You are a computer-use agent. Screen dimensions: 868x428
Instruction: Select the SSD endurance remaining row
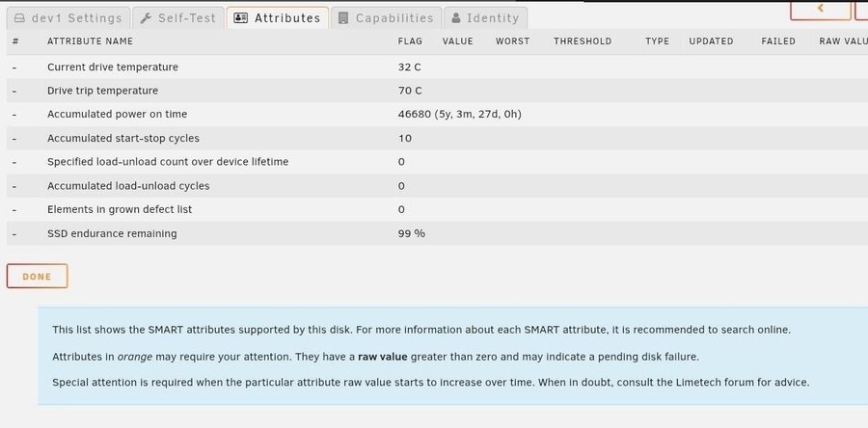[437, 233]
